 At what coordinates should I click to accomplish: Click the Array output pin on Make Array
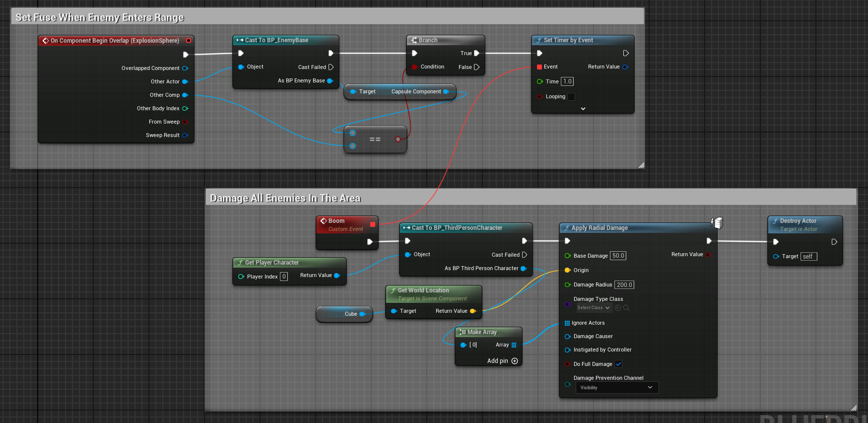pyautogui.click(x=514, y=345)
